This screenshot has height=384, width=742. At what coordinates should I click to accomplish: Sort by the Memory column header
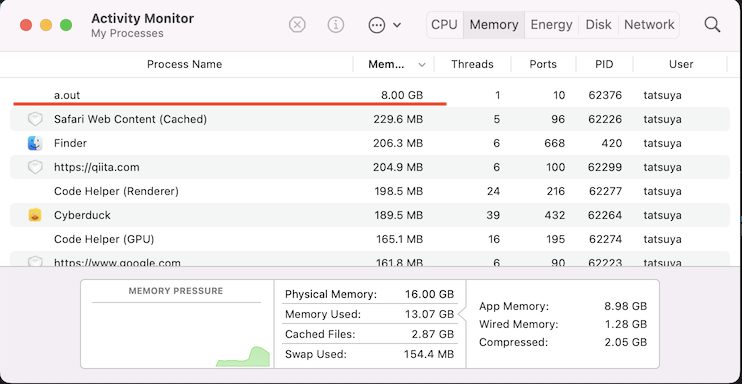[386, 64]
